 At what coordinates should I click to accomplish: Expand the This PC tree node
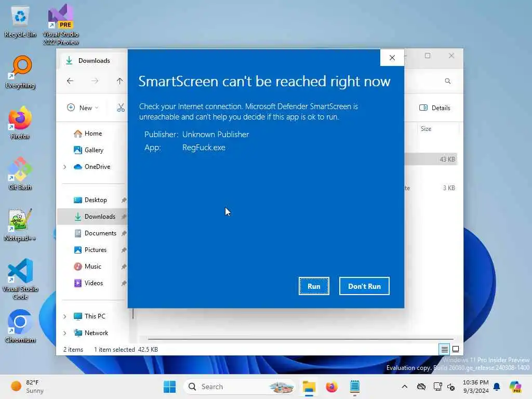tap(65, 316)
